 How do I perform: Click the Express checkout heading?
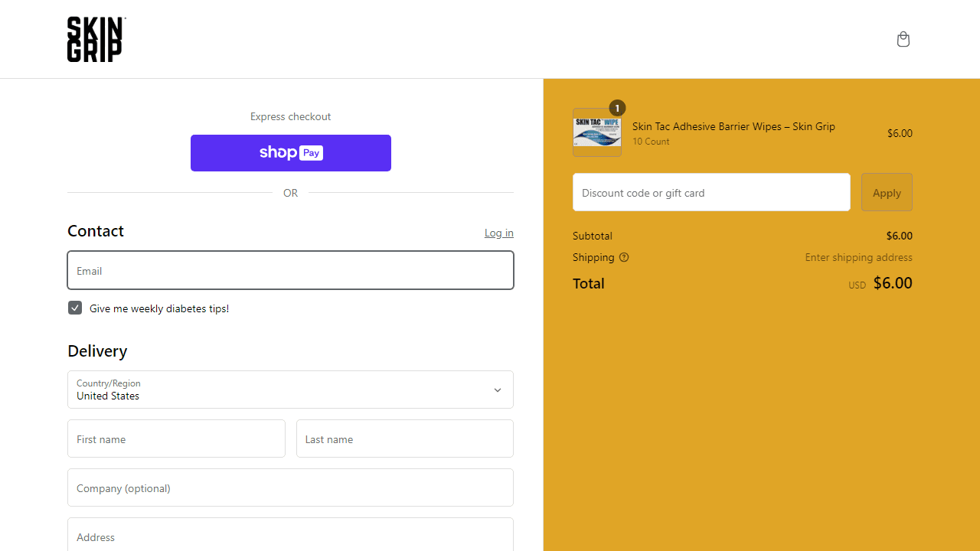[x=291, y=116]
